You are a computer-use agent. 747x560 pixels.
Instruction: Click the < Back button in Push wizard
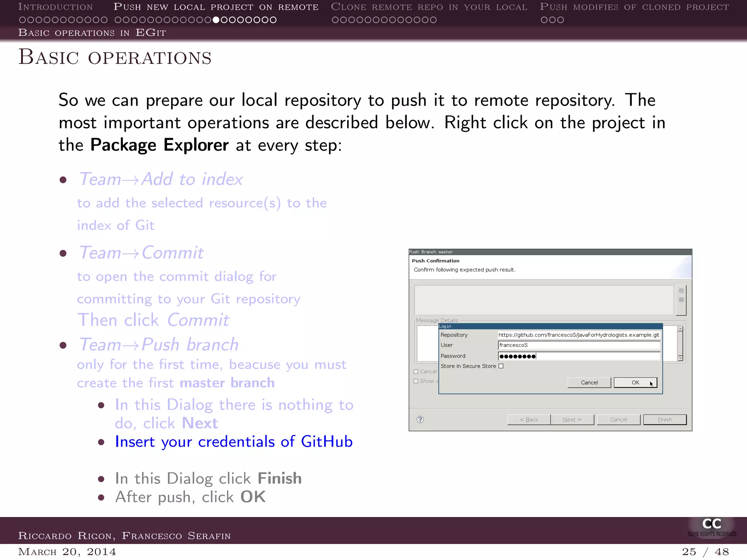click(x=529, y=420)
